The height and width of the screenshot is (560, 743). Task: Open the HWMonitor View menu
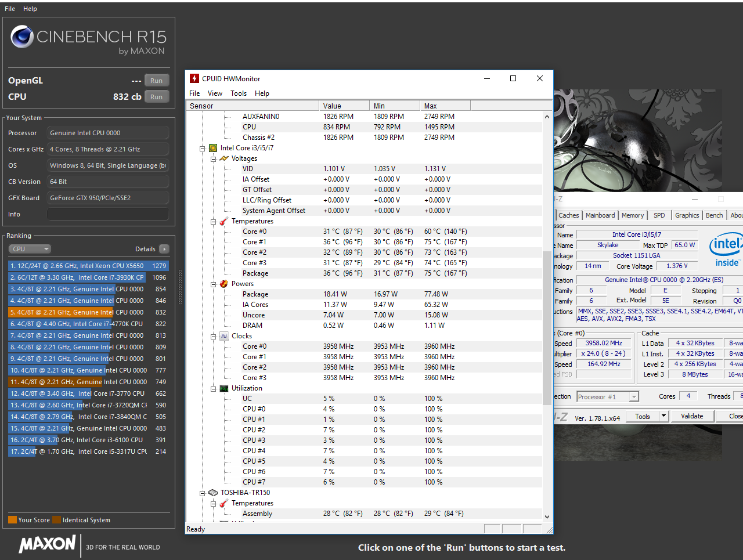pos(215,93)
